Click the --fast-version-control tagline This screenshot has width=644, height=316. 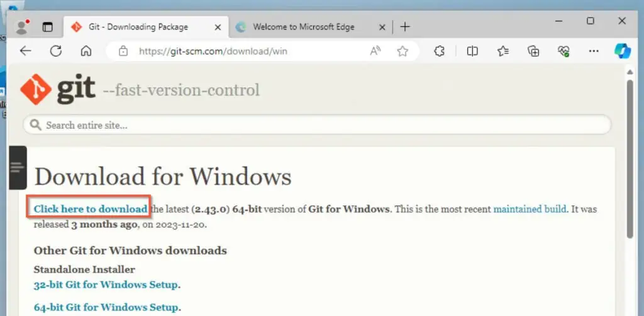pyautogui.click(x=181, y=90)
